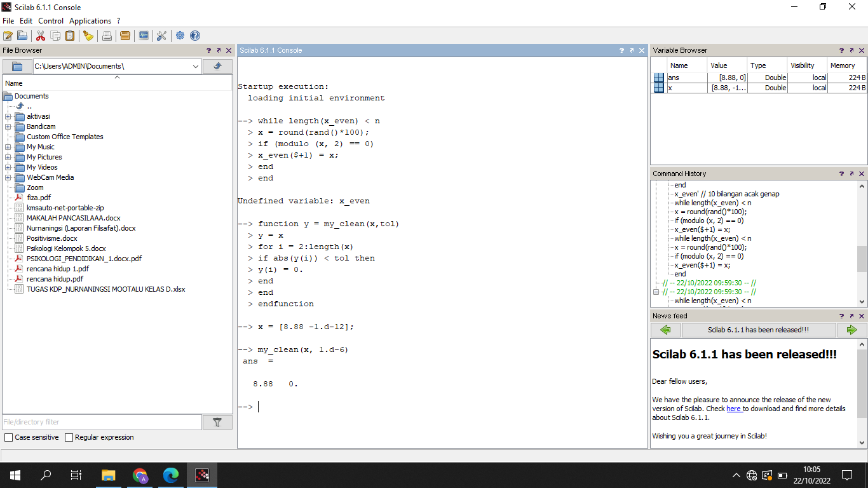Expand the WebCam Media folder
Screen dimensions: 868x488
[x=8, y=177]
